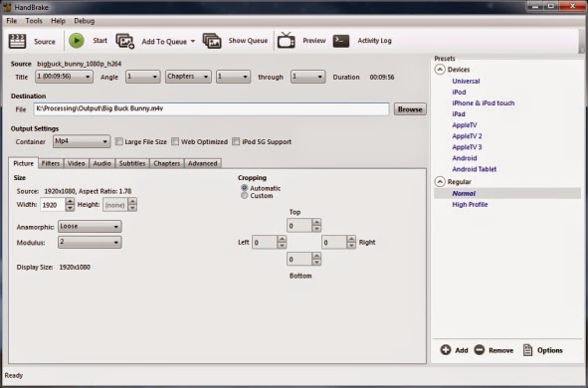Click the destination File path field
The width and height of the screenshot is (588, 388).
coord(211,109)
